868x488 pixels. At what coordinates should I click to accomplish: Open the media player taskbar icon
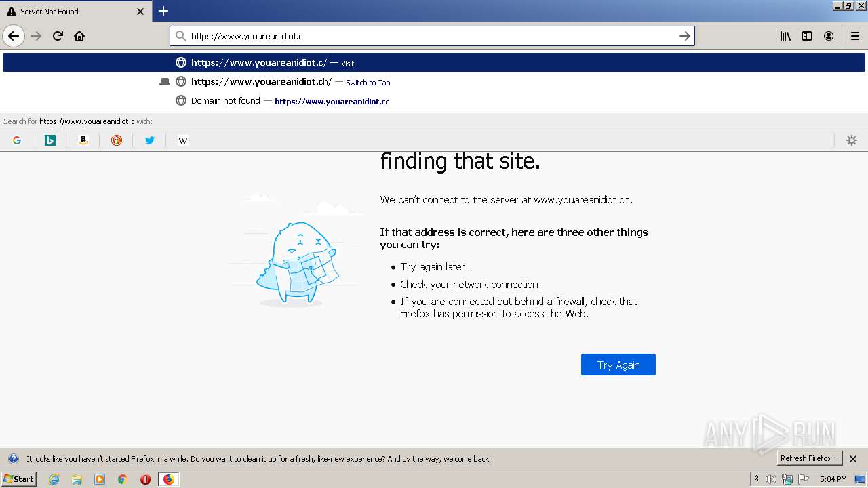[100, 479]
